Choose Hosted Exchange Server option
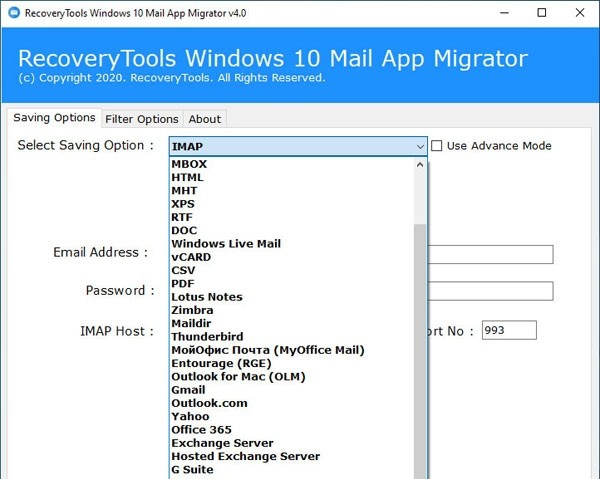The image size is (600, 479). coord(245,456)
